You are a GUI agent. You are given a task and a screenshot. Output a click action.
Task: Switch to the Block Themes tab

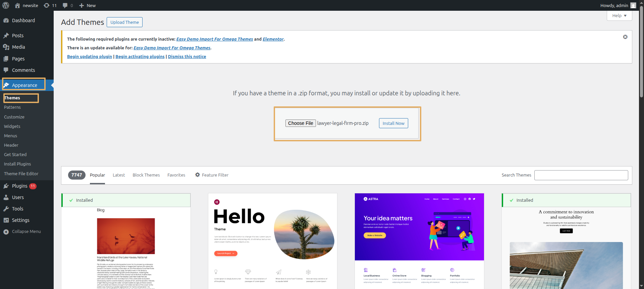point(146,175)
